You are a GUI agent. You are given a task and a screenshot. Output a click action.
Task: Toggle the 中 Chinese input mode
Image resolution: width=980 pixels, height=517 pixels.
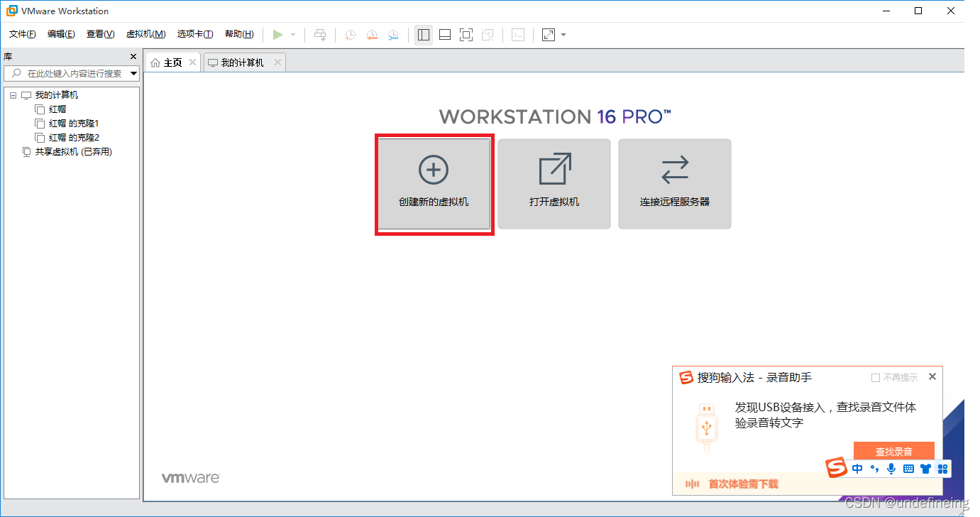[x=857, y=469]
